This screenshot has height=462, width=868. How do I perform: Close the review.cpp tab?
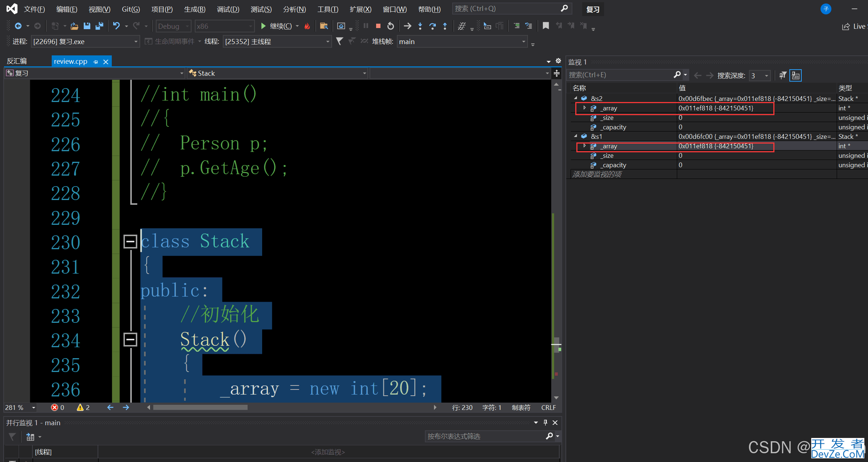click(x=106, y=62)
